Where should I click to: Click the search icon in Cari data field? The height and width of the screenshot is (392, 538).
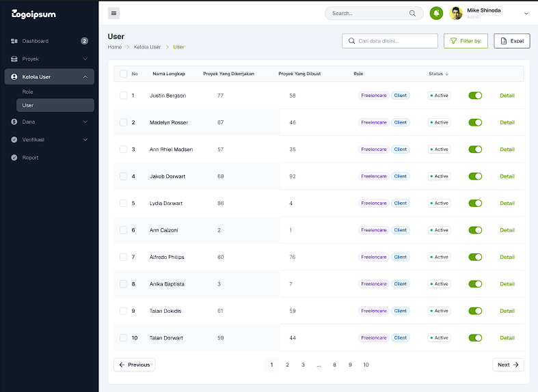pos(351,41)
